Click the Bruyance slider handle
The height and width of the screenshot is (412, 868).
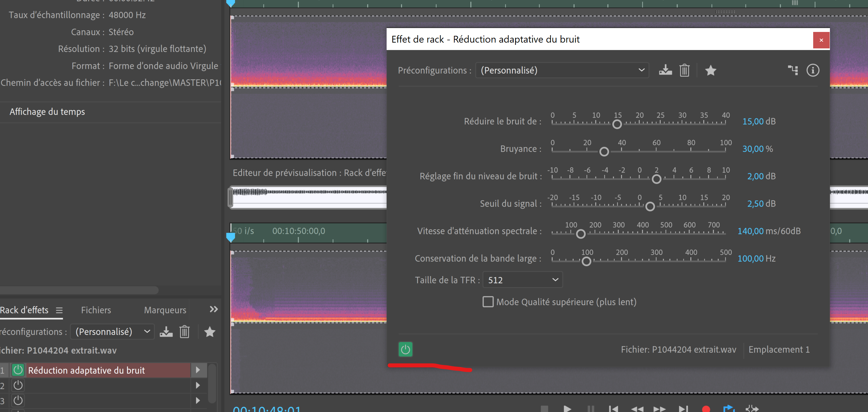point(604,151)
